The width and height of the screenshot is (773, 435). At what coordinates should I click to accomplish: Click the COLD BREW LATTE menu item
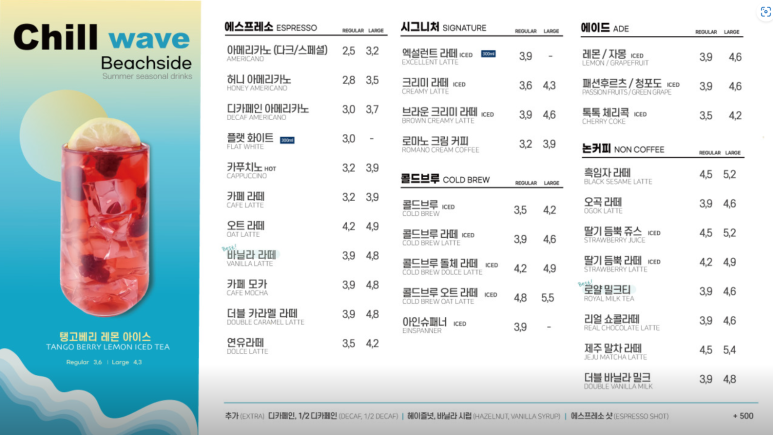[438, 238]
